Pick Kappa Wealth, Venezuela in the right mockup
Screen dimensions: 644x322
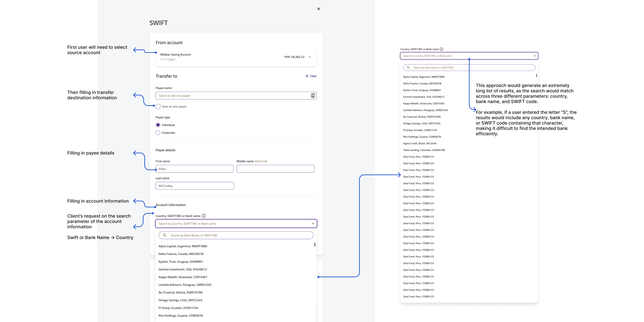click(x=424, y=104)
